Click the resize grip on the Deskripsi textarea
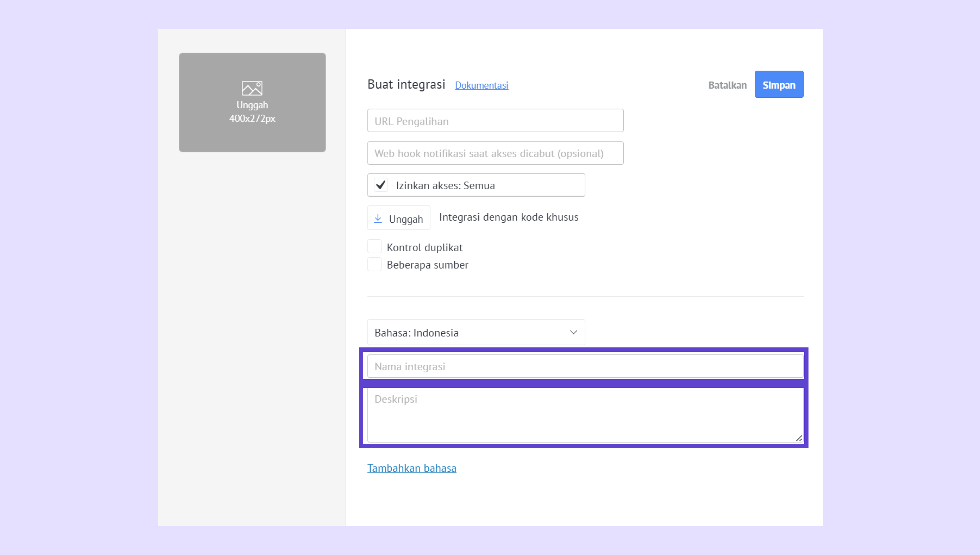 (799, 438)
